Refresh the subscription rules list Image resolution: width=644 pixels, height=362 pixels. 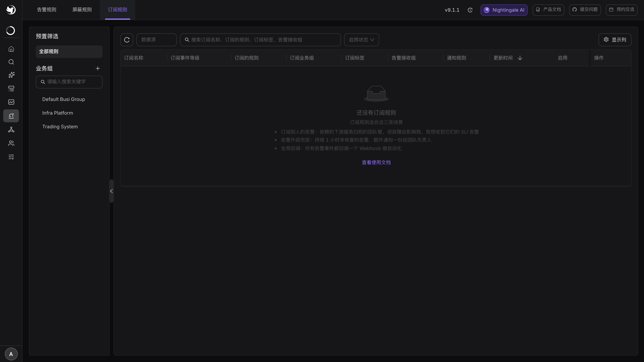[127, 40]
